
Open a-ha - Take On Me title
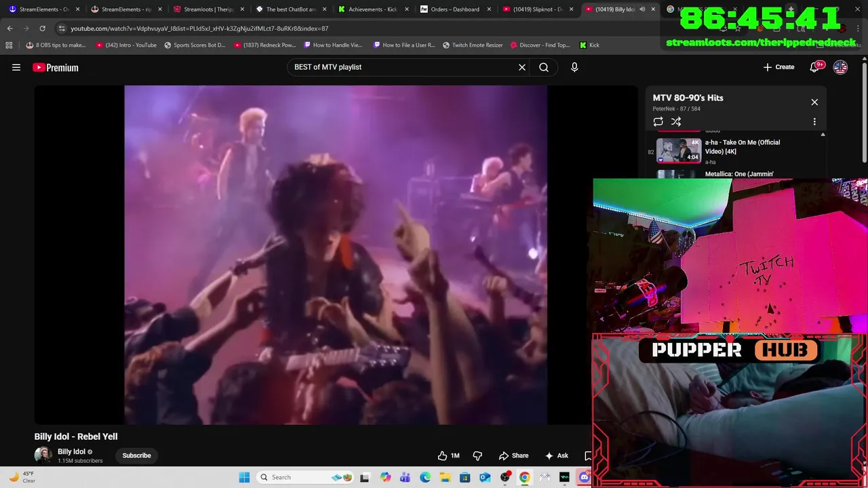click(x=743, y=146)
